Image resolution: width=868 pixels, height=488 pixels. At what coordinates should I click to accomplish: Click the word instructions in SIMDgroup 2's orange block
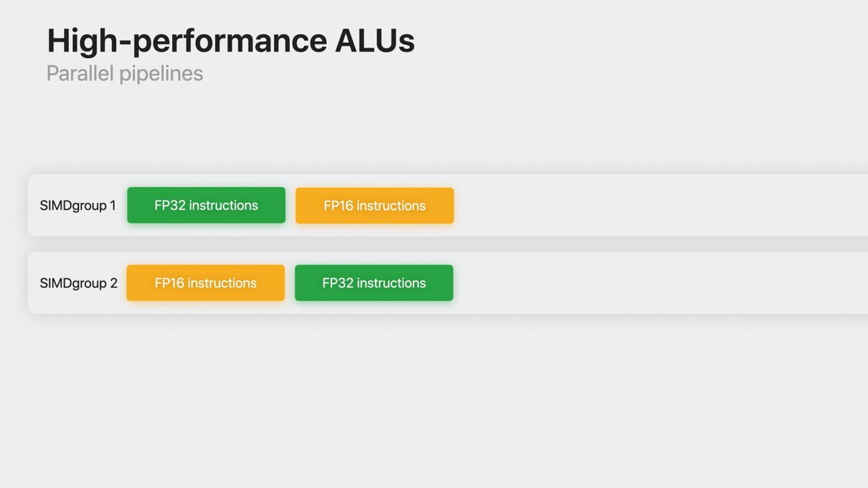tap(222, 283)
